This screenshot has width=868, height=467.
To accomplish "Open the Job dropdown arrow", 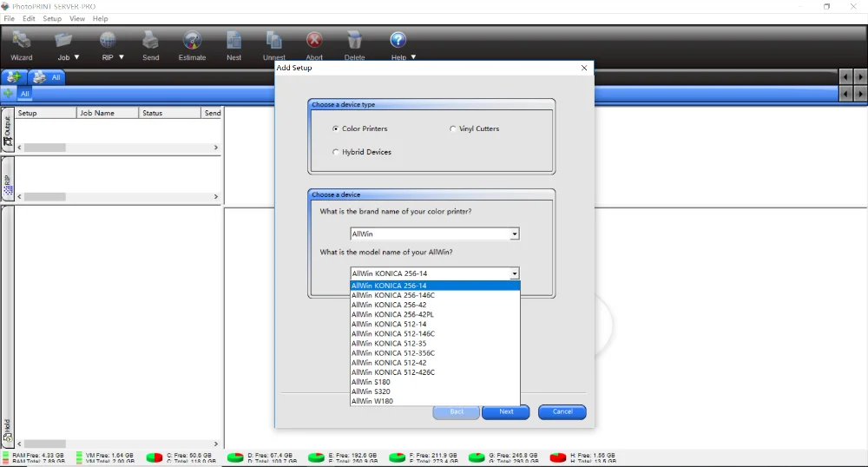I will [76, 57].
